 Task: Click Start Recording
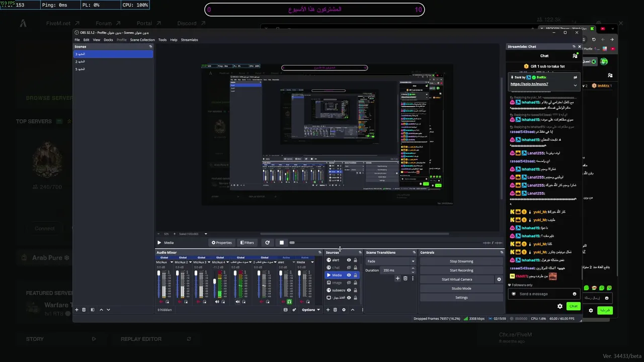[461, 270]
